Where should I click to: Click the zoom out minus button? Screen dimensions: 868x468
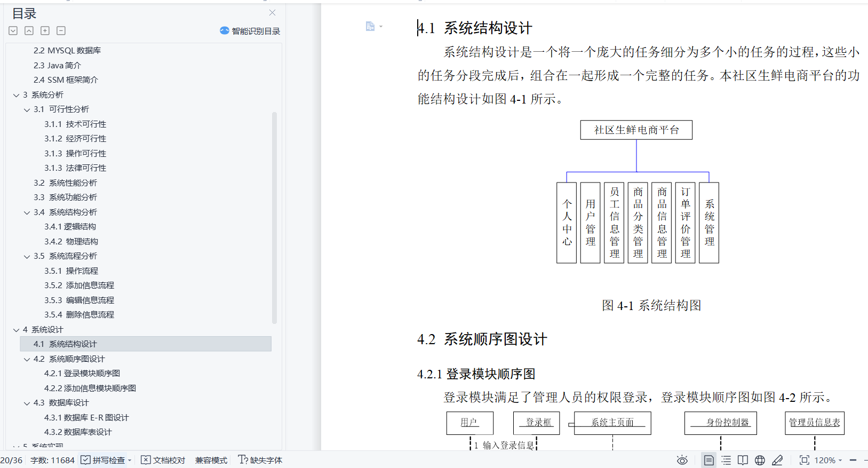pyautogui.click(x=853, y=460)
